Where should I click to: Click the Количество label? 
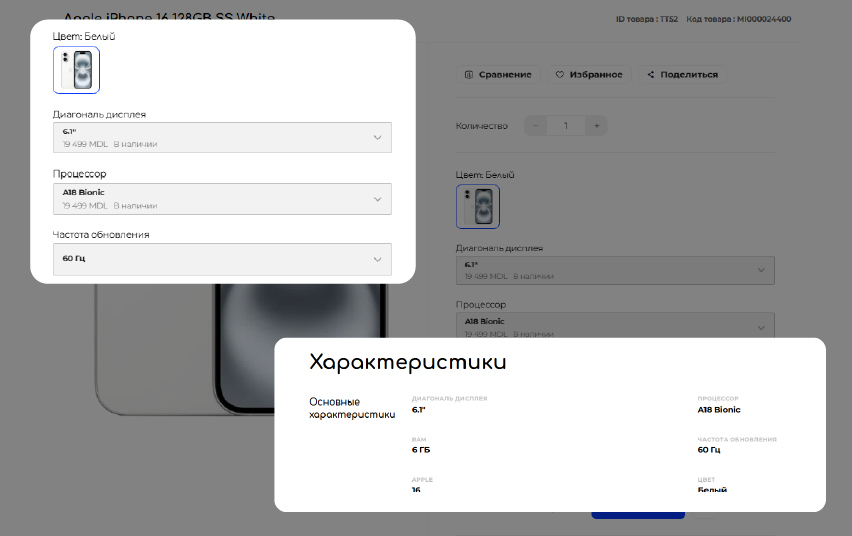click(x=481, y=126)
